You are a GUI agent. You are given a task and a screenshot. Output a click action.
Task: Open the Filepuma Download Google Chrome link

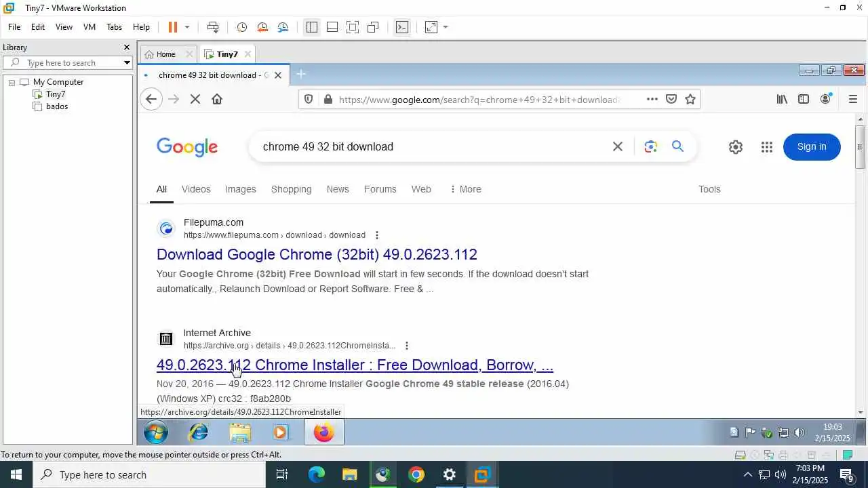[317, 254]
